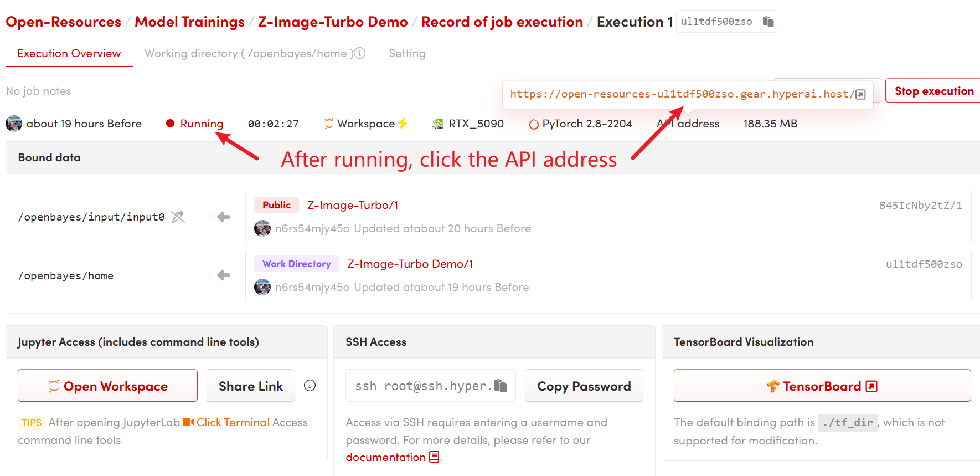Click the documentation book icon
This screenshot has height=476, width=980.
pos(434,457)
